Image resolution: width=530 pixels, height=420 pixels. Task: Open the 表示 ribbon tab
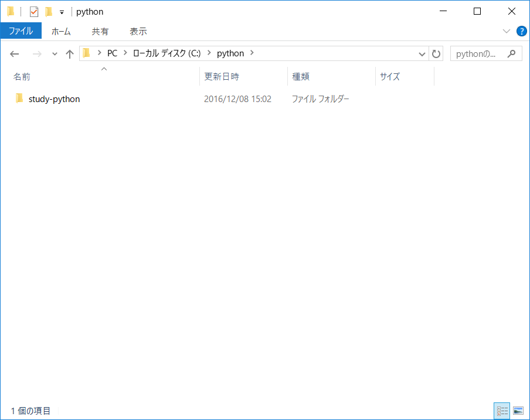138,31
